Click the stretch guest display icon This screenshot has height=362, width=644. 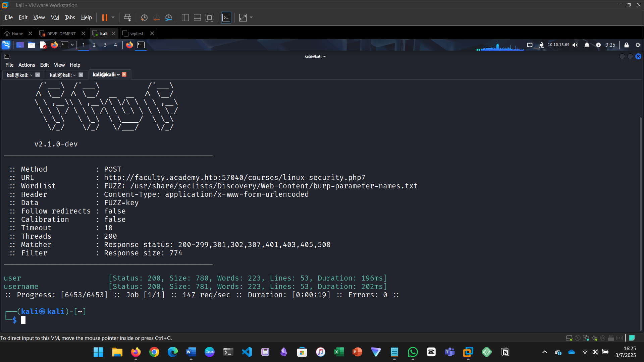[243, 17]
